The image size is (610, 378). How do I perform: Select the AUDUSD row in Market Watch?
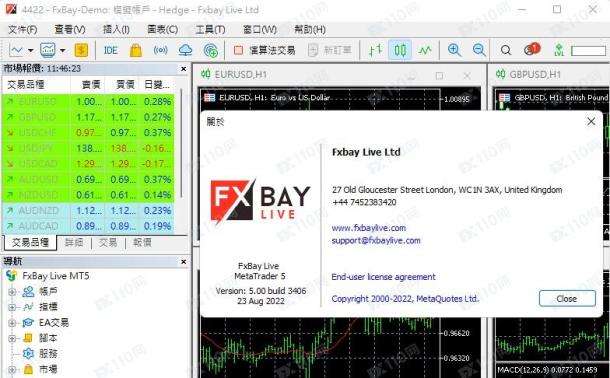pos(88,179)
